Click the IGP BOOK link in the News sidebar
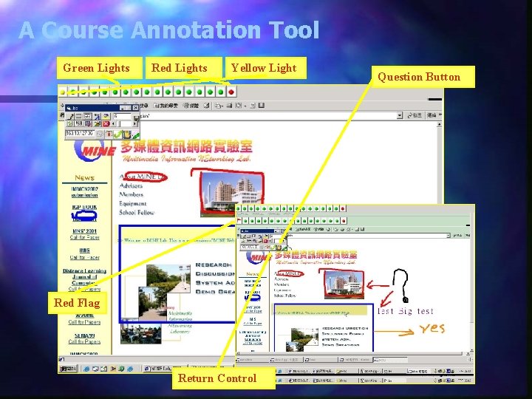Viewport: 532px width, 399px height. pos(84,208)
